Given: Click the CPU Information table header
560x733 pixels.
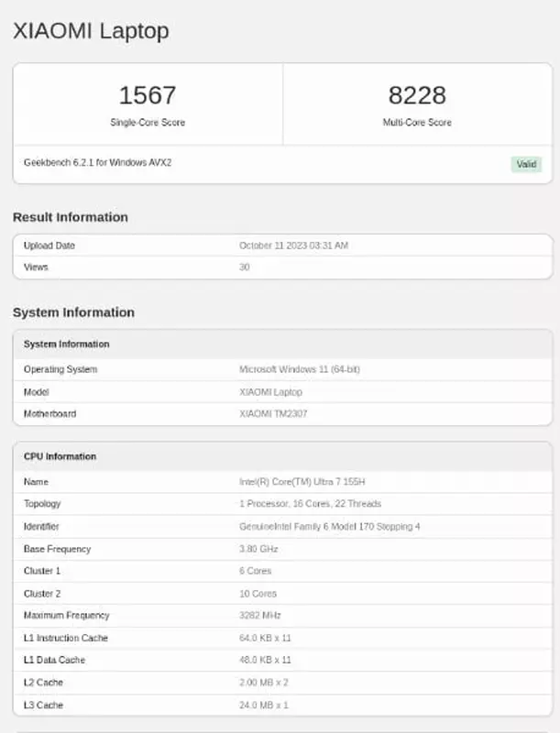Looking at the screenshot, I should [x=60, y=456].
